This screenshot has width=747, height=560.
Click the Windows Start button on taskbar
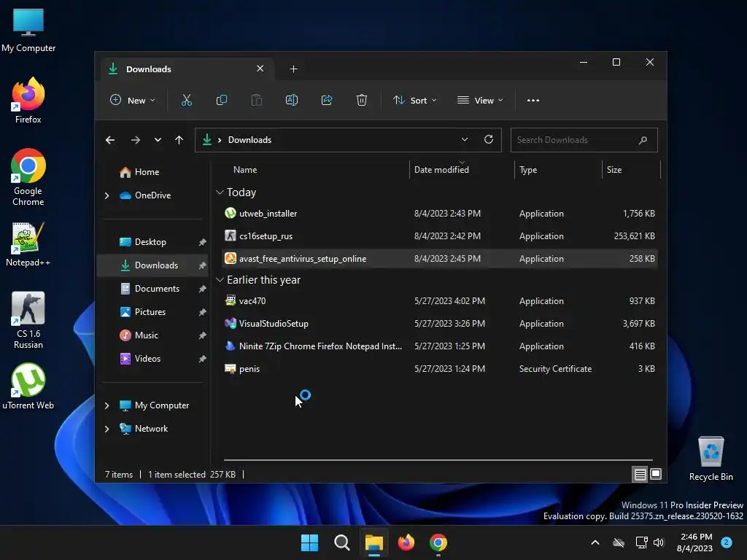(309, 542)
